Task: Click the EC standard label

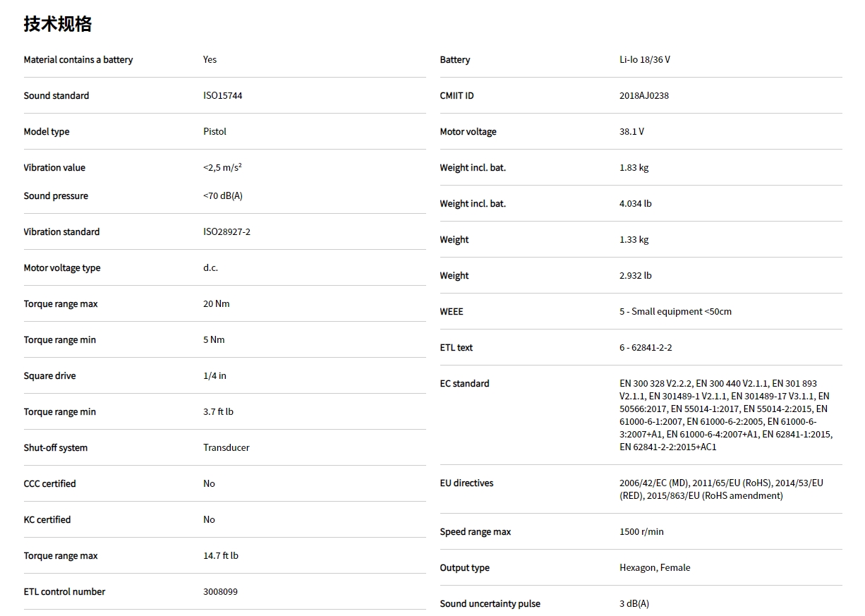Action: point(464,384)
